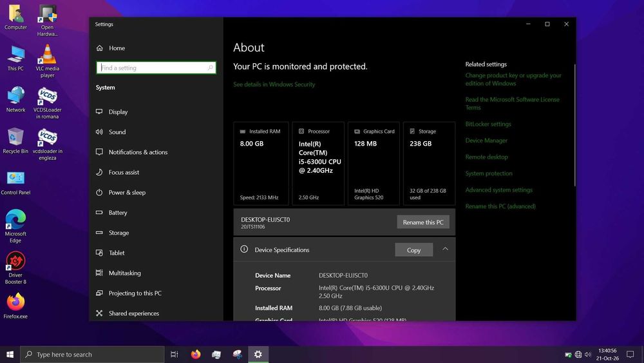Screen dimensions: 644x363
Task: Select the Device Name value DESKTOP-EUJSCT0
Action: click(x=343, y=275)
